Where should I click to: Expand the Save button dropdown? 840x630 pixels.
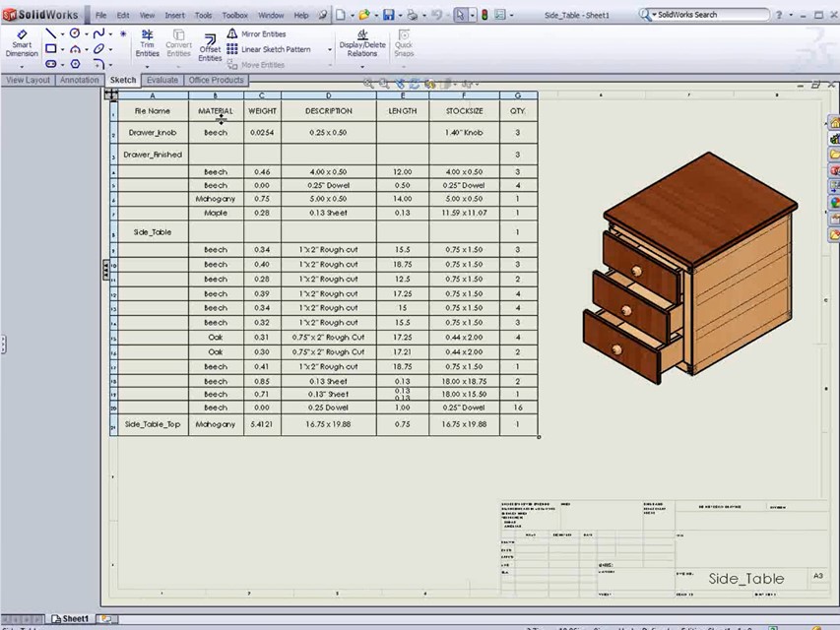click(x=399, y=15)
